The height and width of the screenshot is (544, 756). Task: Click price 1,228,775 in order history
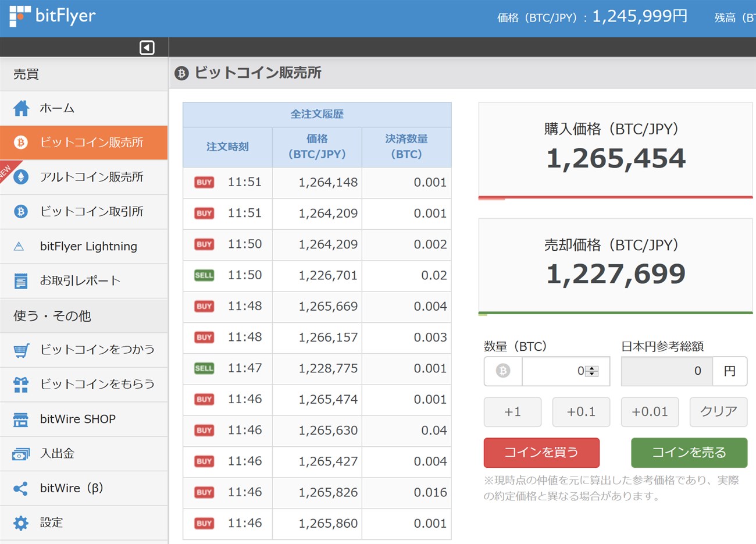click(x=328, y=368)
